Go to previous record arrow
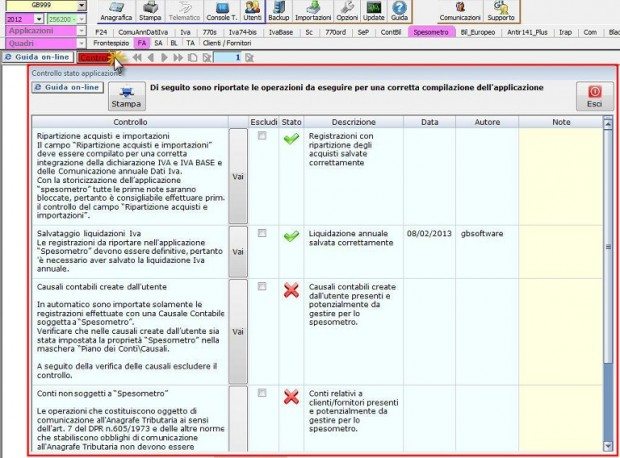 tap(151, 58)
